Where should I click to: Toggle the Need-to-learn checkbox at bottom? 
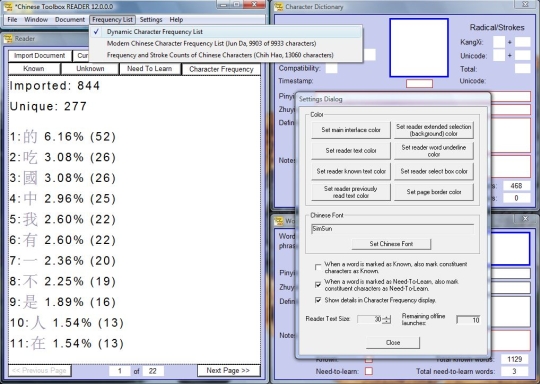tap(369, 371)
